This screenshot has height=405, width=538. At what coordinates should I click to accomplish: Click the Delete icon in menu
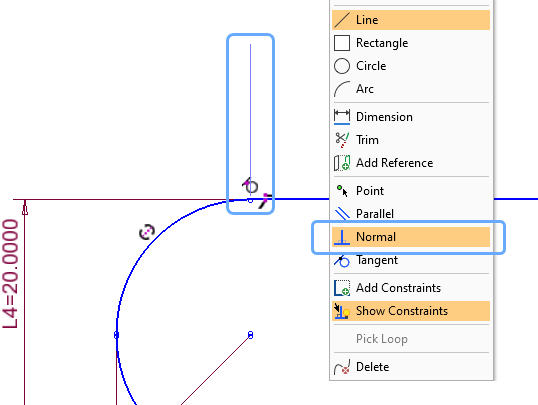342,367
